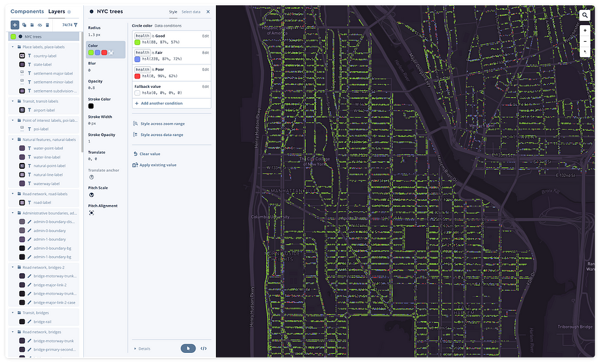Reset map bearing with compass control
Screen dimensions: 601x364
[x=585, y=52]
